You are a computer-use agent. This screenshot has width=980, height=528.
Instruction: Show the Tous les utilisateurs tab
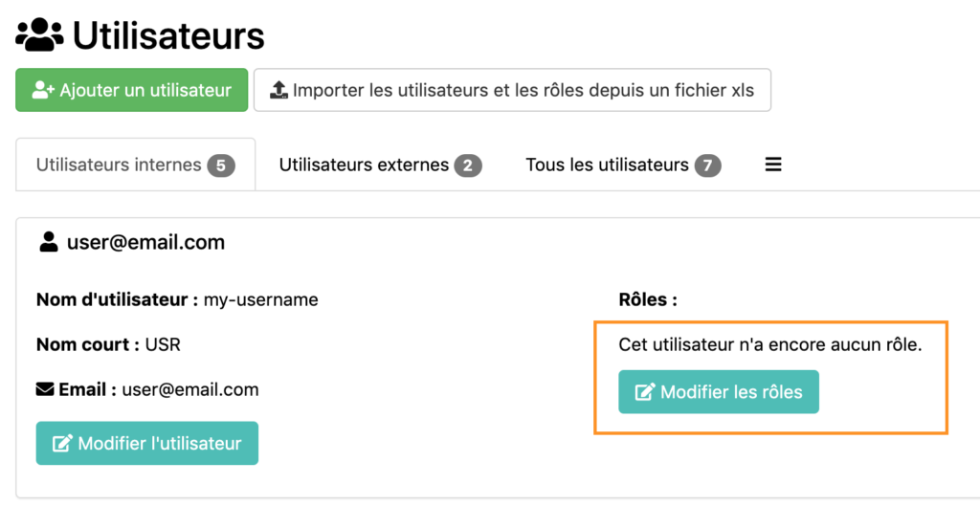pos(607,165)
